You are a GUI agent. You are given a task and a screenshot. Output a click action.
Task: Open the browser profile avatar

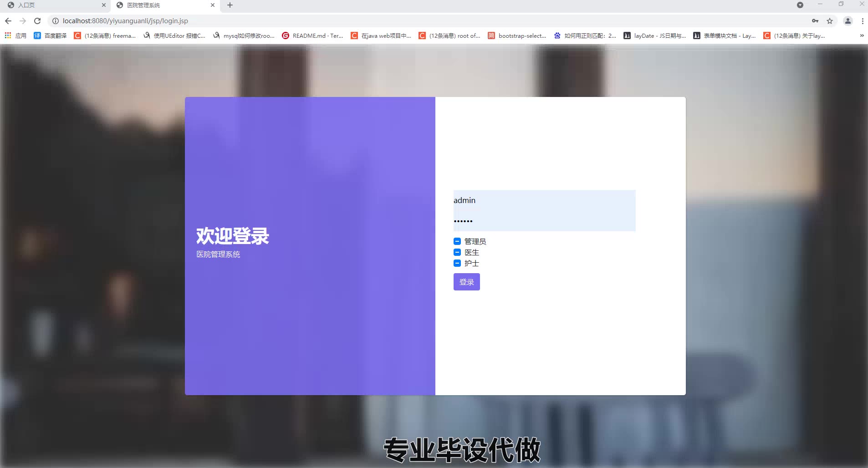click(848, 21)
